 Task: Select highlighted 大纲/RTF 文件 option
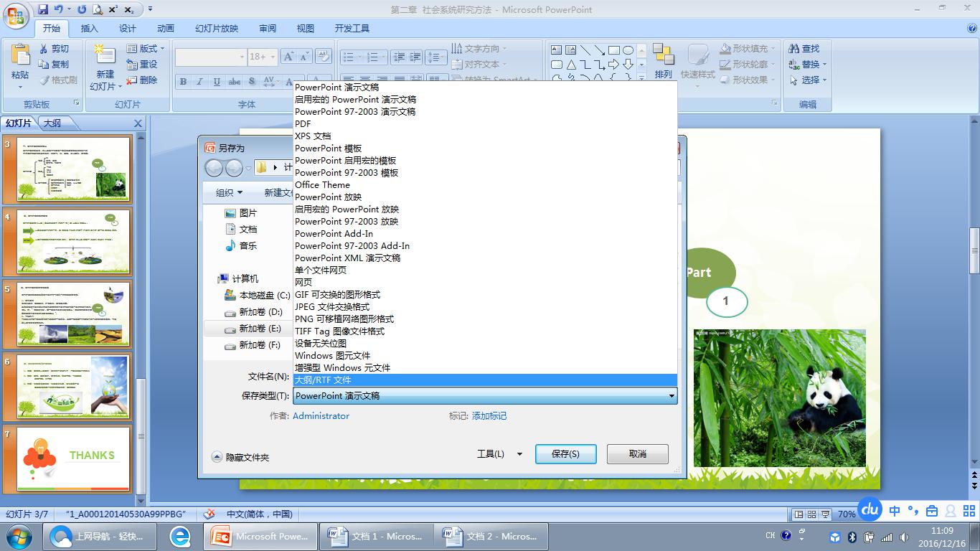coord(486,380)
